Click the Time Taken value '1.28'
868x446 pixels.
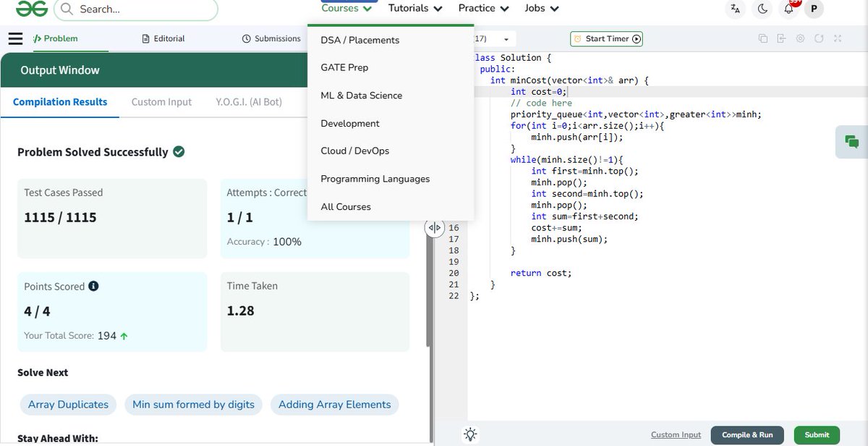pos(241,311)
